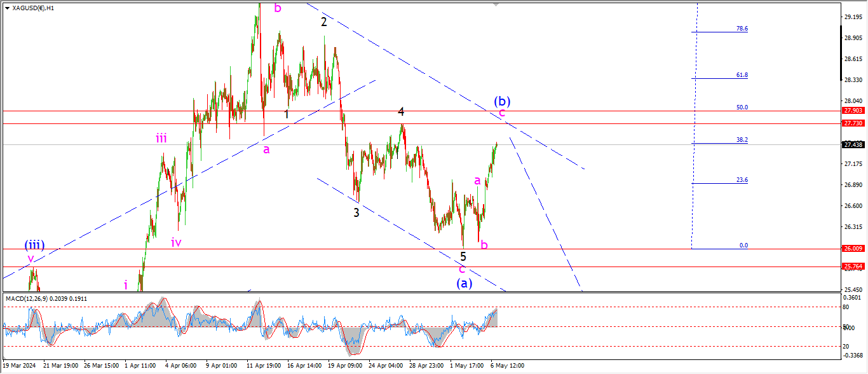
Task: Click the 6 May 12:00 date on time axis
Action: tap(508, 366)
